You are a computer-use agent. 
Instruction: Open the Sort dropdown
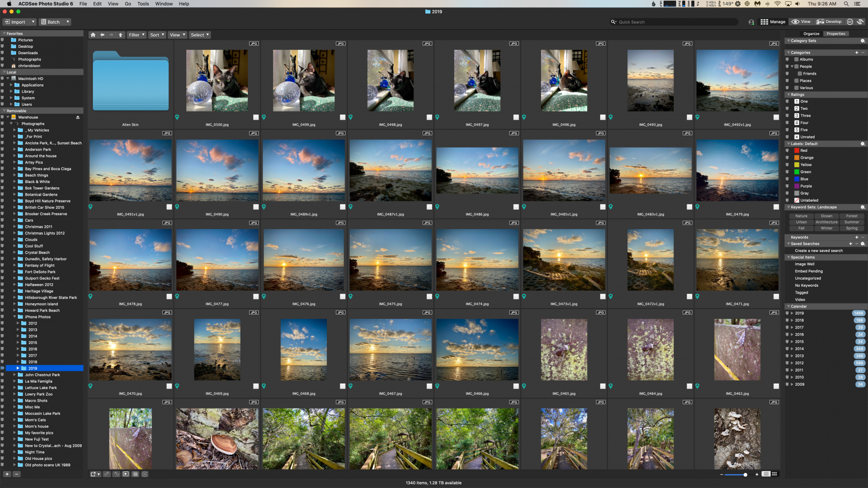pos(157,35)
